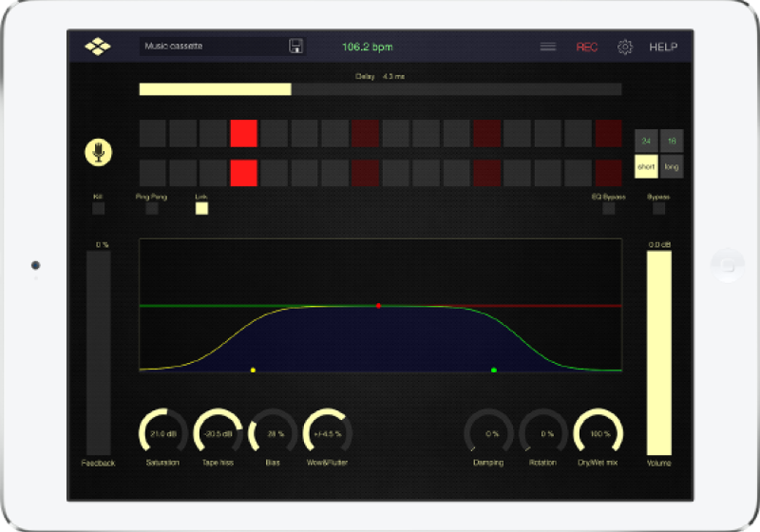Image resolution: width=760 pixels, height=532 pixels.
Task: Open the settings gear icon
Action: (x=624, y=47)
